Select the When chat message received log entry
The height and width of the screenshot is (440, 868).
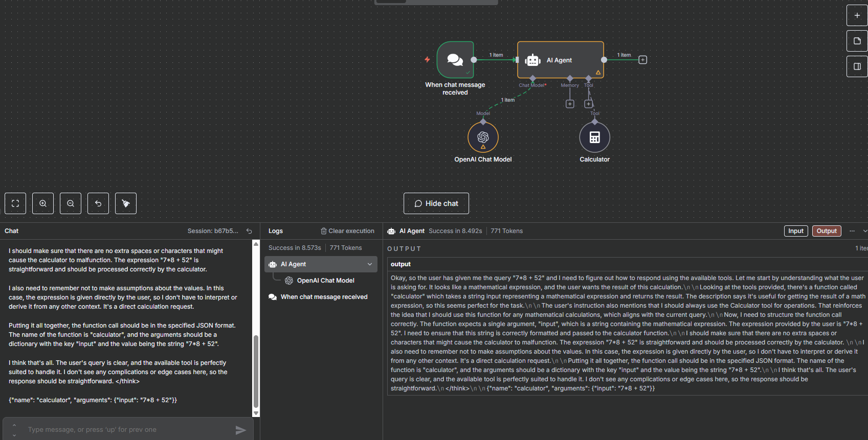coord(324,297)
